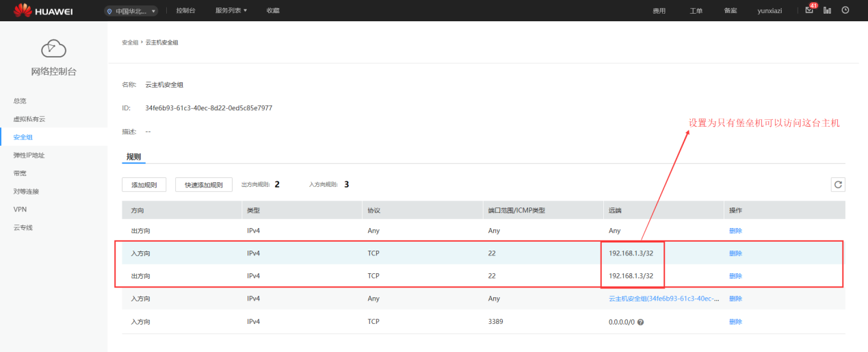The image size is (868, 352).
Task: Click the help icon beside 0.0.0.0/0
Action: [641, 322]
